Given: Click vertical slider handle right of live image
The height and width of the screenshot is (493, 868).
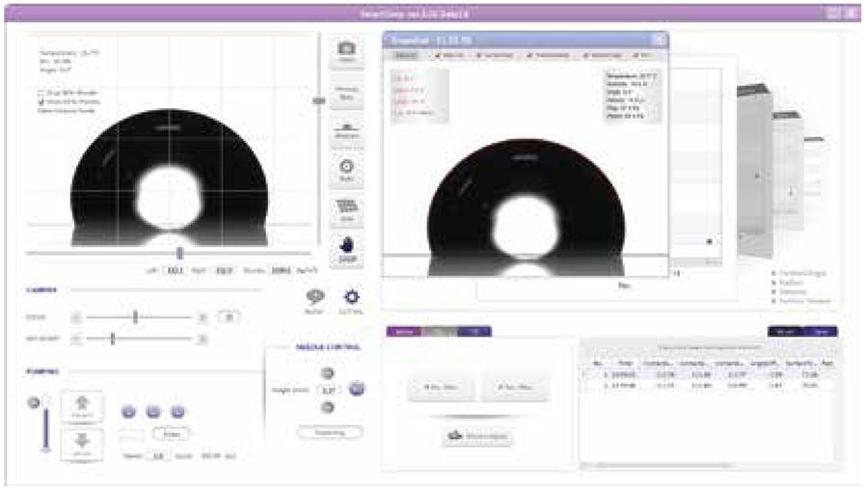Looking at the screenshot, I should click(319, 100).
